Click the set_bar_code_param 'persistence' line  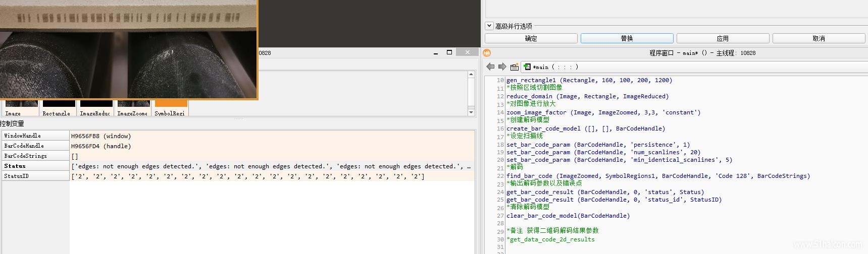598,145
